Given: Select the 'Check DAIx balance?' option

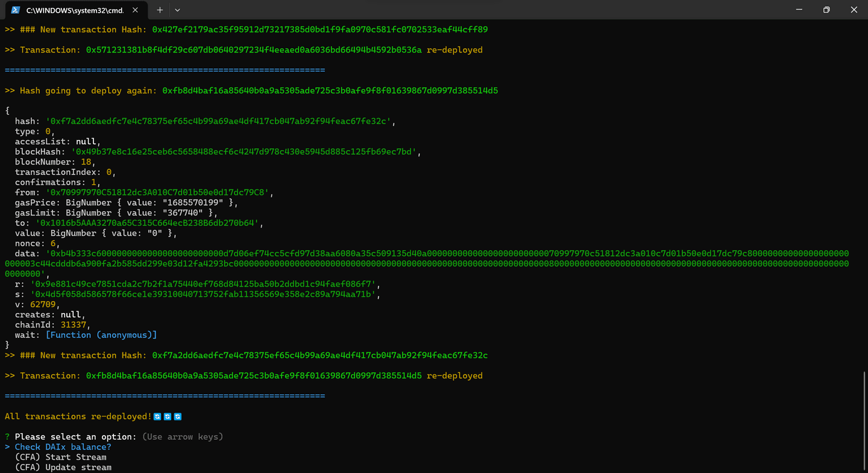Looking at the screenshot, I should (63, 447).
